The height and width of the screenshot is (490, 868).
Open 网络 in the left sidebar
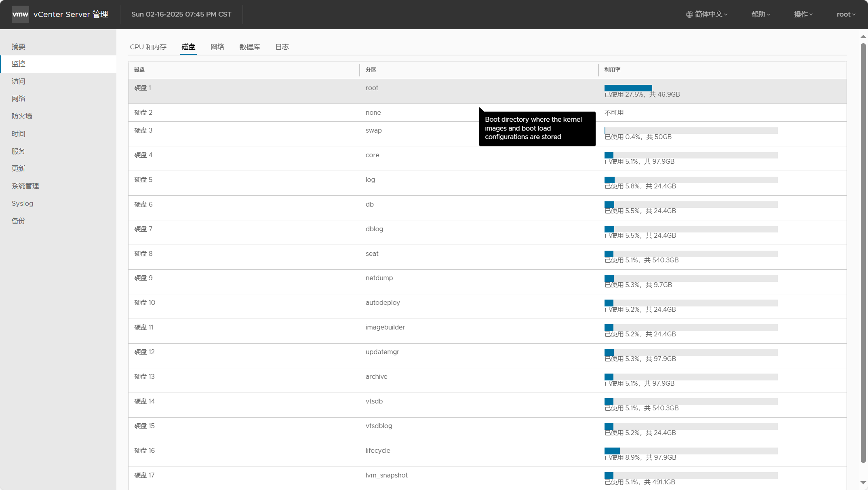[x=58, y=99]
